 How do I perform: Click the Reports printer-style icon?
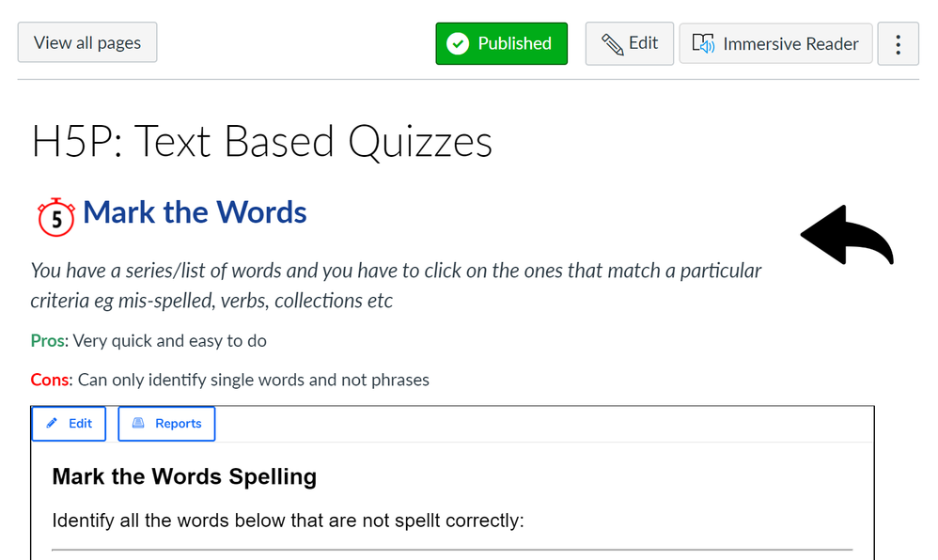(x=138, y=424)
